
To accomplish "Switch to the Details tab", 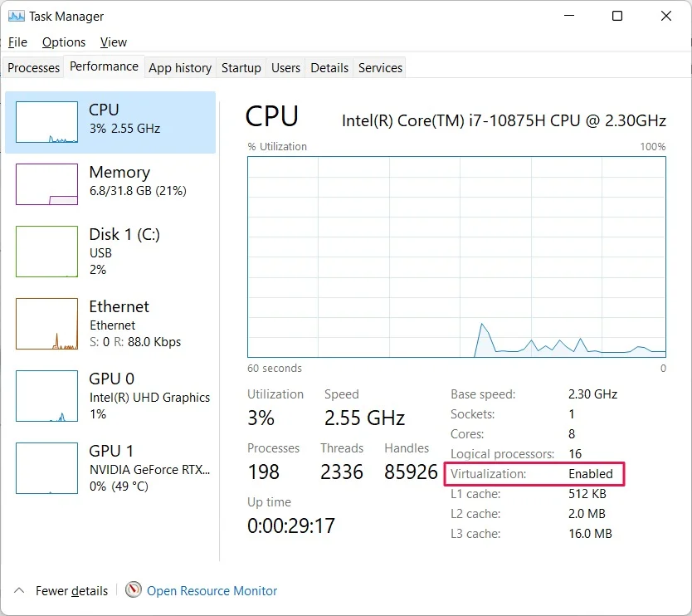I will click(329, 67).
